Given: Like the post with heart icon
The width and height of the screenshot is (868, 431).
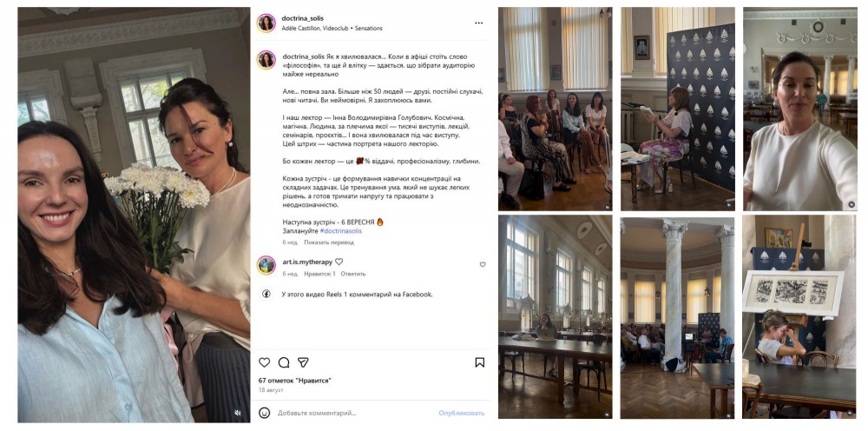Looking at the screenshot, I should click(x=265, y=362).
